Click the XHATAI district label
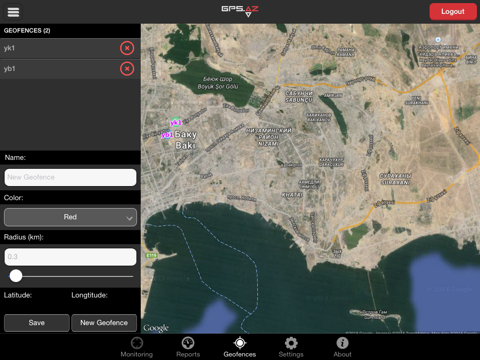The width and height of the screenshot is (480, 360). pos(292,195)
